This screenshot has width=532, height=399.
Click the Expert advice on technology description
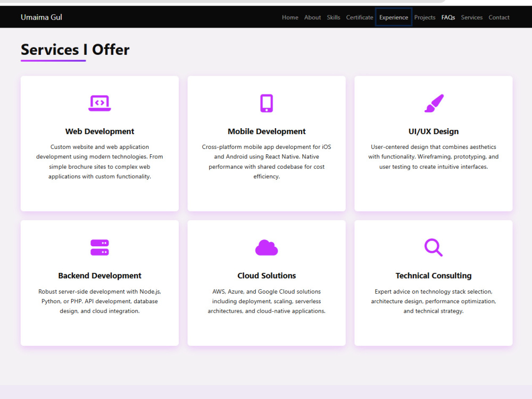tap(433, 301)
